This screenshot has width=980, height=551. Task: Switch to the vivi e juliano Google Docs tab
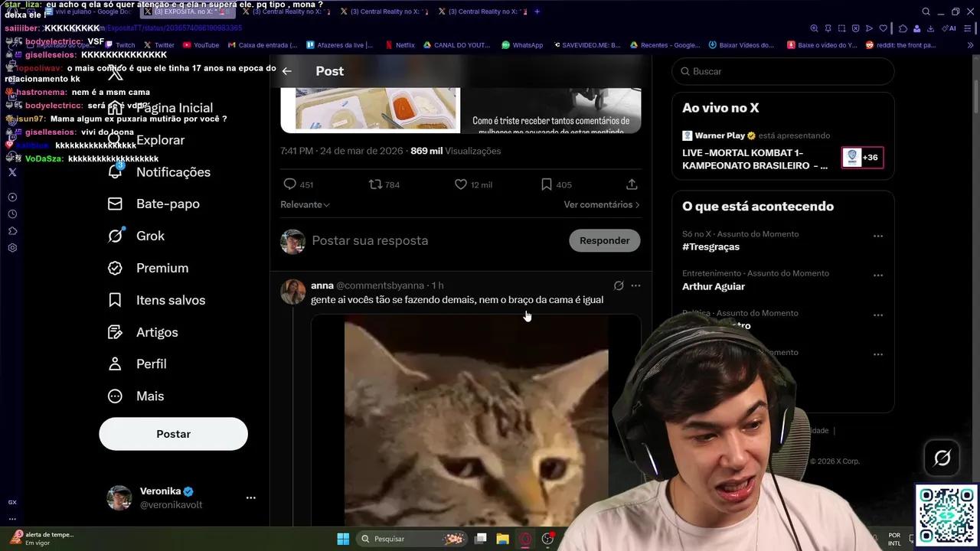click(x=88, y=11)
